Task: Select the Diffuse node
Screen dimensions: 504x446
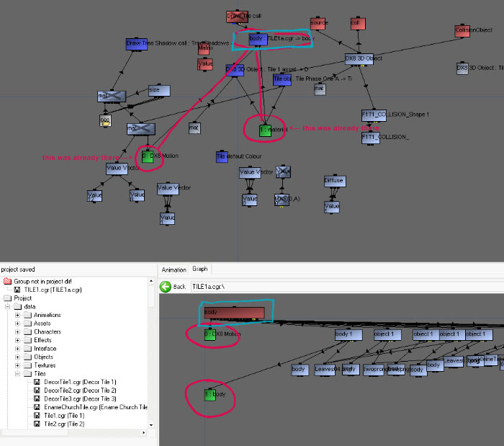Action: coord(333,180)
